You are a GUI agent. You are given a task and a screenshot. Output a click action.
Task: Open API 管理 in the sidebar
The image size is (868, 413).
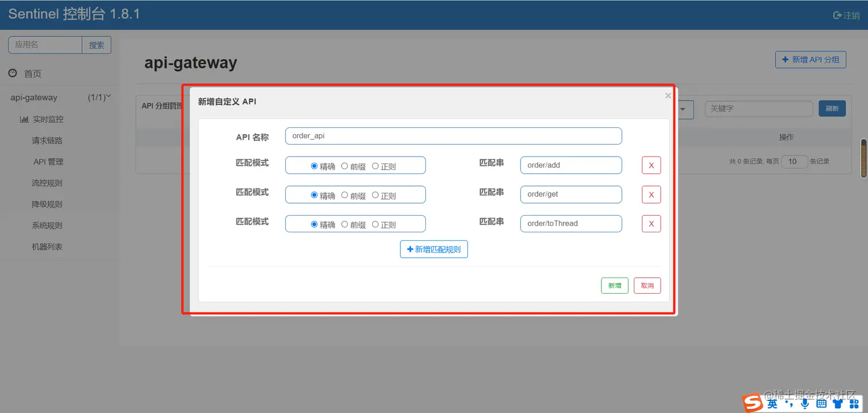click(x=48, y=162)
